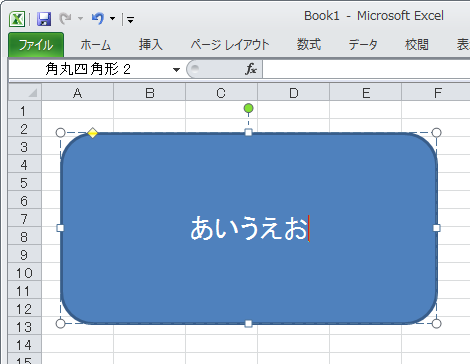
Task: Switch to the ホーム tab
Action: (96, 45)
